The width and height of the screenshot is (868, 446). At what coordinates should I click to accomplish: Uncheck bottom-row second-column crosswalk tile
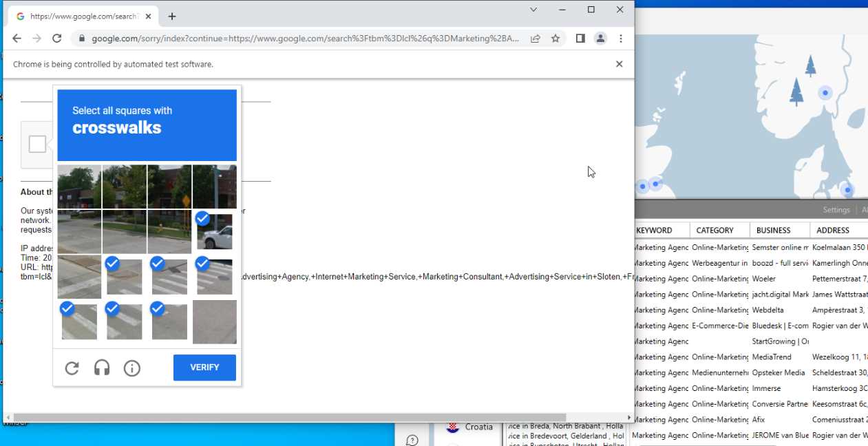(x=125, y=321)
